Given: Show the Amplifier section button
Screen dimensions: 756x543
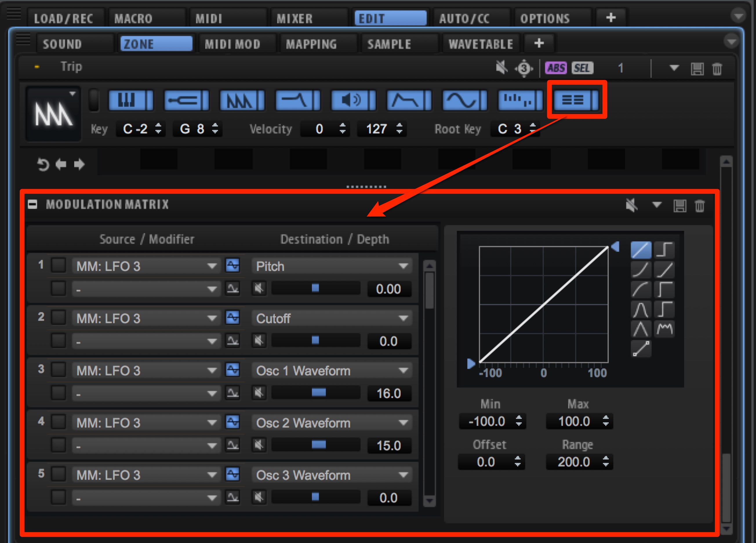Looking at the screenshot, I should click(x=354, y=100).
